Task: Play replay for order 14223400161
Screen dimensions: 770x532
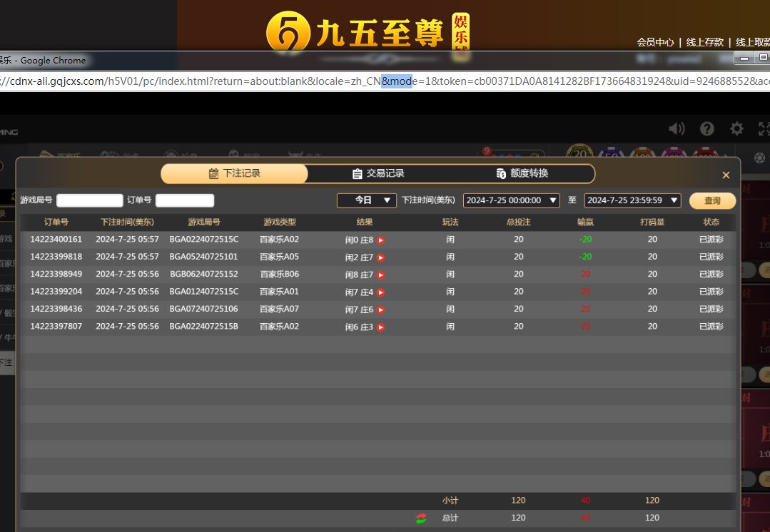Action: 380,240
